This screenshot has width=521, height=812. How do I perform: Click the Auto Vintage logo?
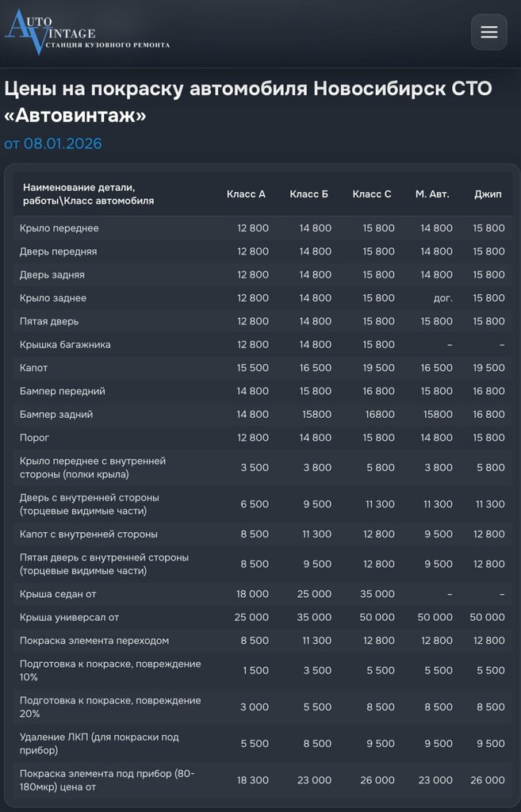tap(87, 31)
